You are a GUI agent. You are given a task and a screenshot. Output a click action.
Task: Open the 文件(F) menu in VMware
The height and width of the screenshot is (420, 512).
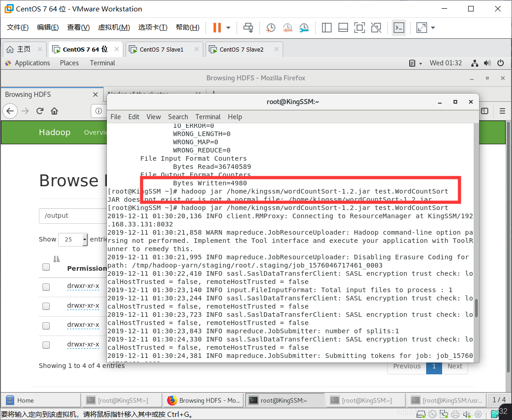pos(18,27)
